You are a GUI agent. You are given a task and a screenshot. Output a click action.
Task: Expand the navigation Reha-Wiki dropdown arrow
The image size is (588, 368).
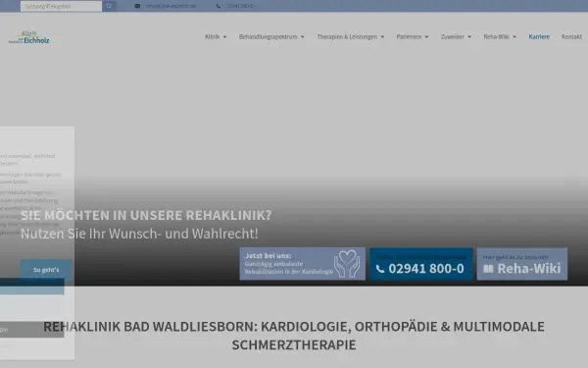coord(514,37)
